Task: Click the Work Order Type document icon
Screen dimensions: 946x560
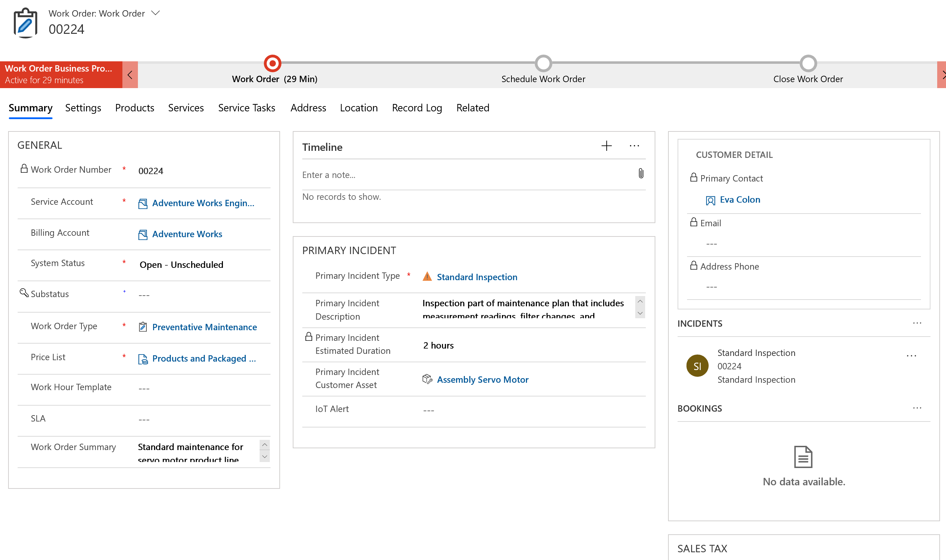Action: point(142,327)
